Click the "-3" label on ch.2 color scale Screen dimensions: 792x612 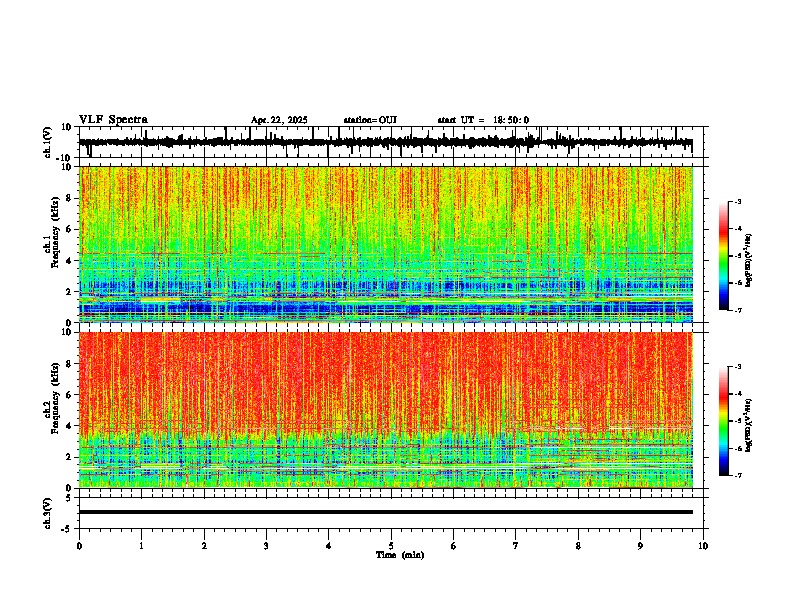point(738,367)
